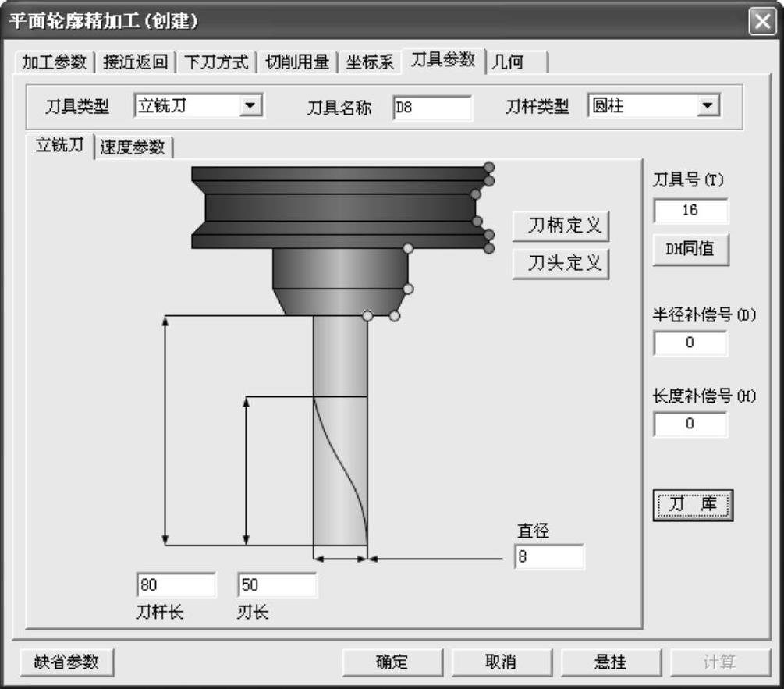Open the 刀库 tool library
The width and height of the screenshot is (784, 689).
tap(693, 506)
